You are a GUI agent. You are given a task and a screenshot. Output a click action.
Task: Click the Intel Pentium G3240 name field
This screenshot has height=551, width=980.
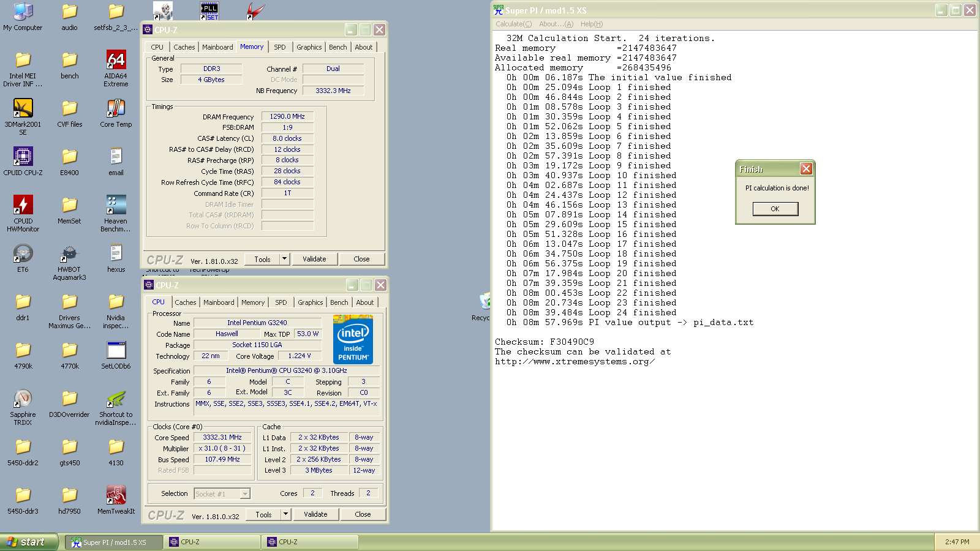pos(257,323)
